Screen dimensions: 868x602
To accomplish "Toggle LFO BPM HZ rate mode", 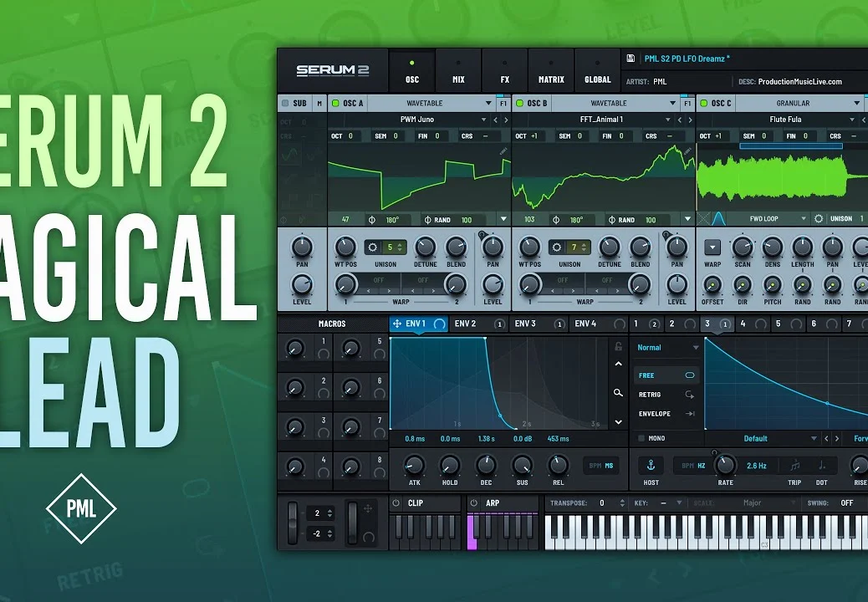I will click(693, 466).
